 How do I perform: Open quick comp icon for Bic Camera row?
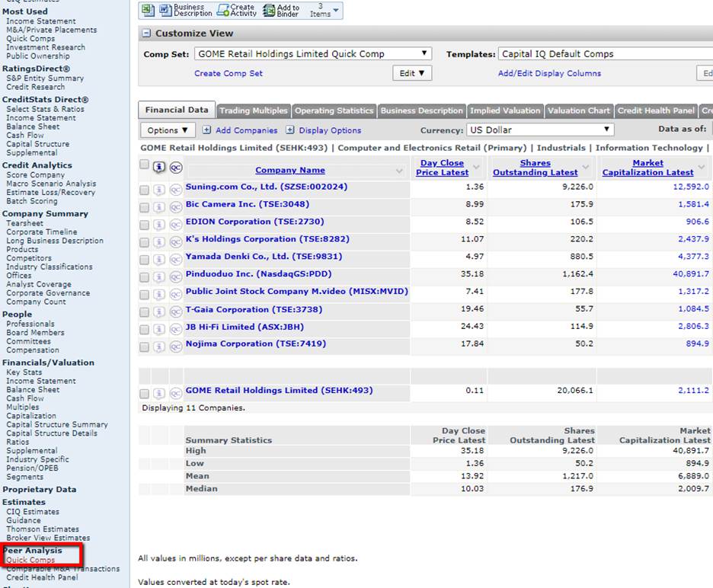click(176, 207)
